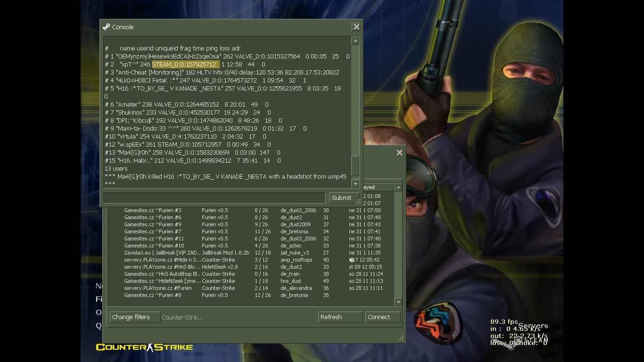Click the Steam icon in Console title bar

click(x=107, y=27)
